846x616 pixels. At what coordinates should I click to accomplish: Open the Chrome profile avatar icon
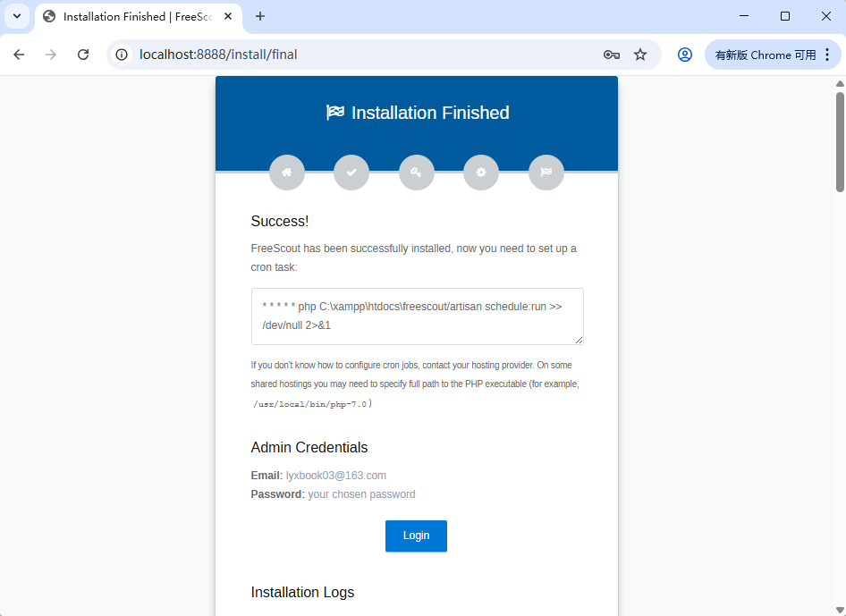(x=685, y=55)
